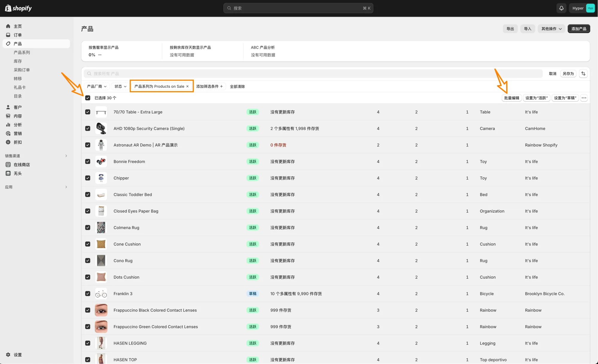This screenshot has height=364, width=598.
Task: Open 库存 inventory sidebar item
Action: 18,61
